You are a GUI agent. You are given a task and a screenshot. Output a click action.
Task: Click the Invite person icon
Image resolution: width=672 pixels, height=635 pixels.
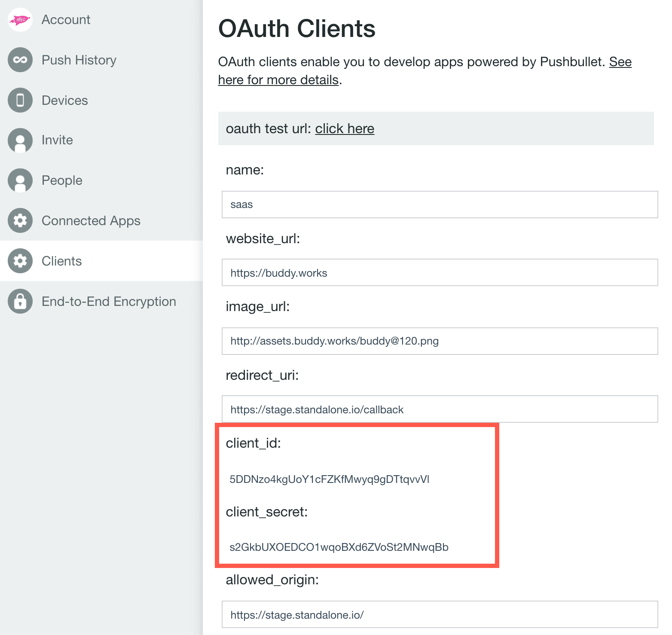point(20,140)
